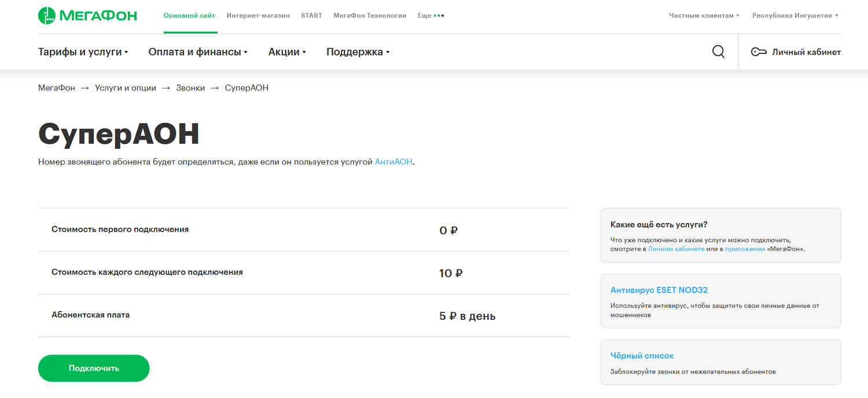
Task: Open МегаФон Технологии tab
Action: click(370, 16)
